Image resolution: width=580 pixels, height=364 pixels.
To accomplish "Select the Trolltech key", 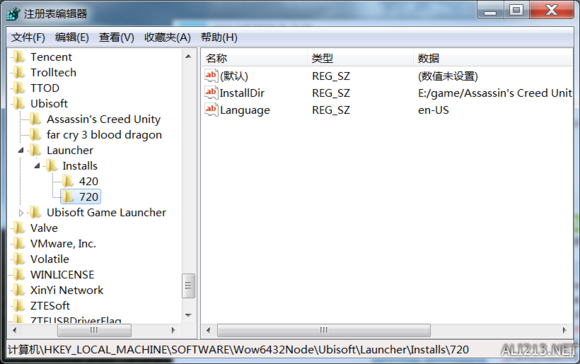I will click(x=53, y=73).
